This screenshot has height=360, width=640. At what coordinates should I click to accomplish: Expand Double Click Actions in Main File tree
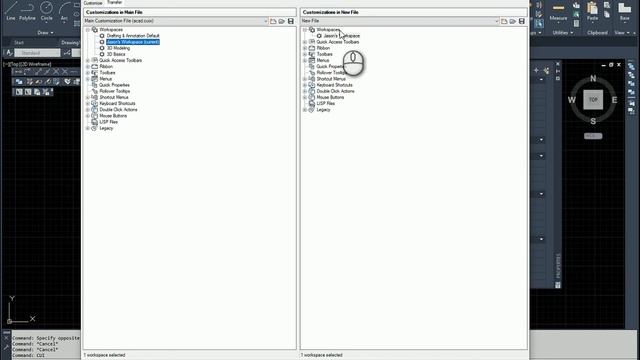click(88, 110)
